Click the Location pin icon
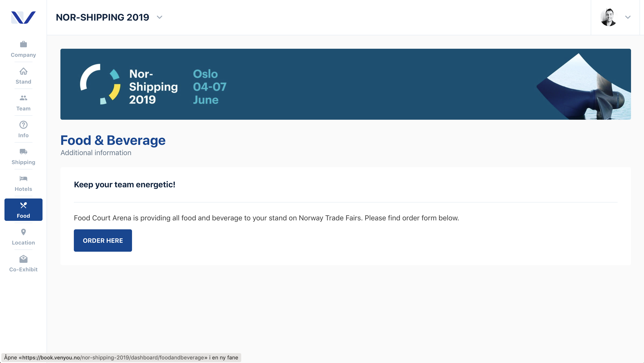This screenshot has width=644, height=363. click(x=23, y=232)
